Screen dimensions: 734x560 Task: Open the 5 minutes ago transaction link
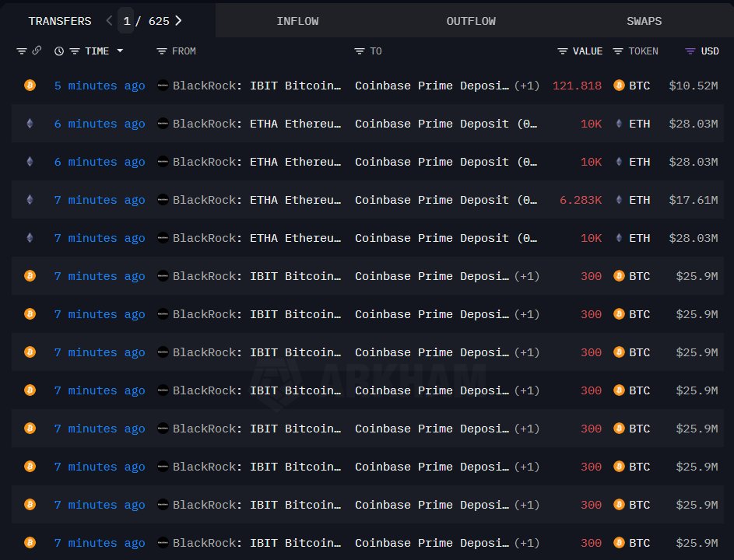tap(100, 86)
